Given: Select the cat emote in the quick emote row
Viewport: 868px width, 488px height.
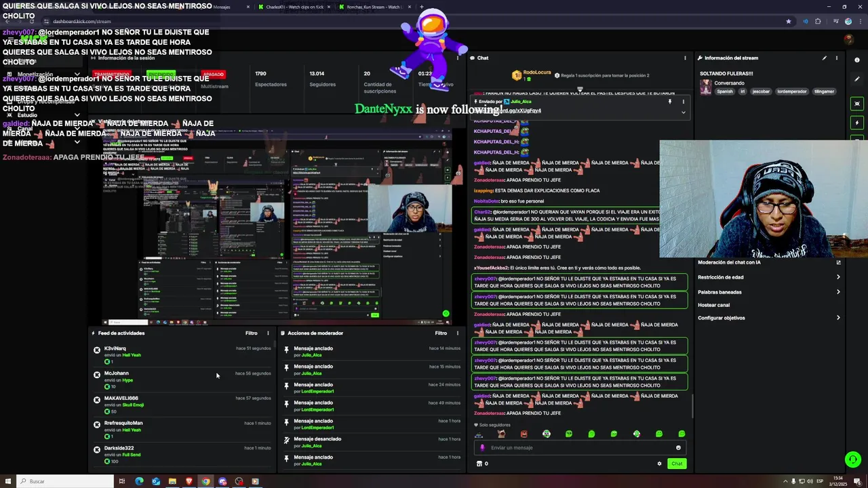Looking at the screenshot, I should pyautogui.click(x=501, y=434).
